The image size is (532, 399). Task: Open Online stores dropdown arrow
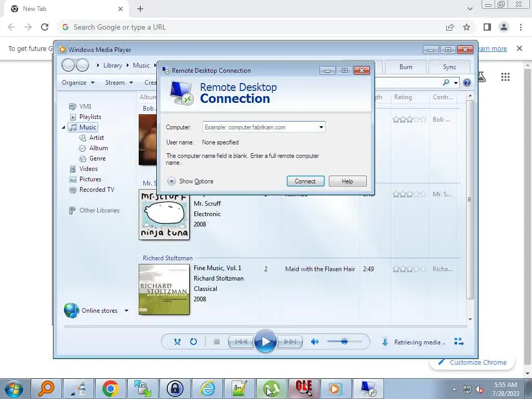click(126, 311)
